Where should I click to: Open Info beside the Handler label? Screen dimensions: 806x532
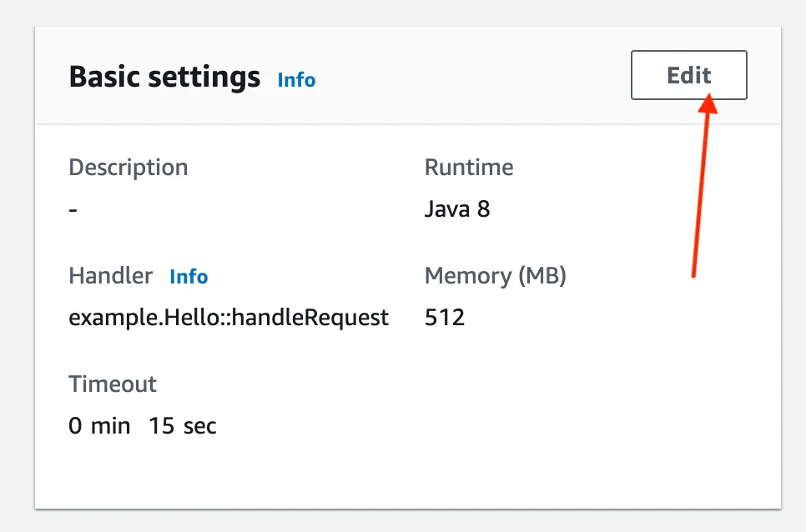coord(188,277)
